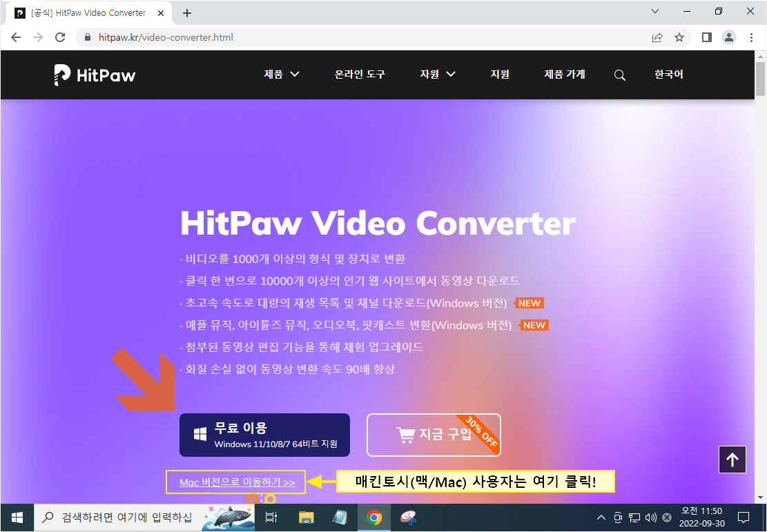Click the Chrome taskbar icon
Screen dimensions: 767x532
pyautogui.click(x=374, y=518)
